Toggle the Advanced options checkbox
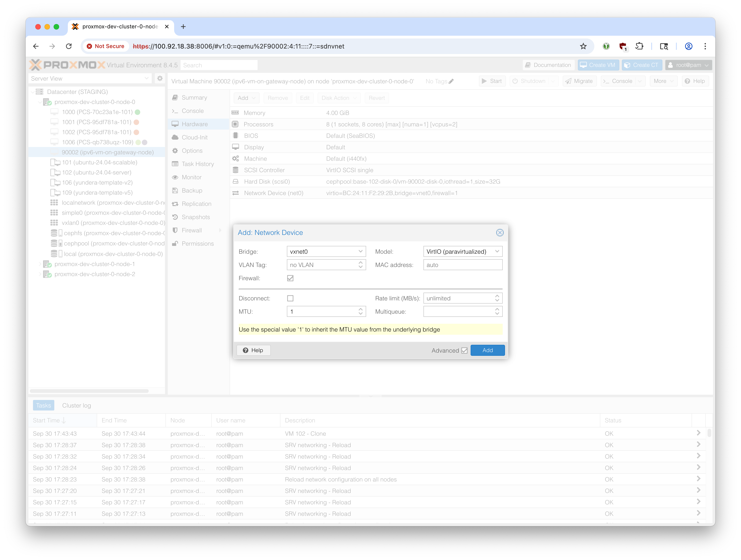Viewport: 741px width, 560px height. (x=464, y=351)
